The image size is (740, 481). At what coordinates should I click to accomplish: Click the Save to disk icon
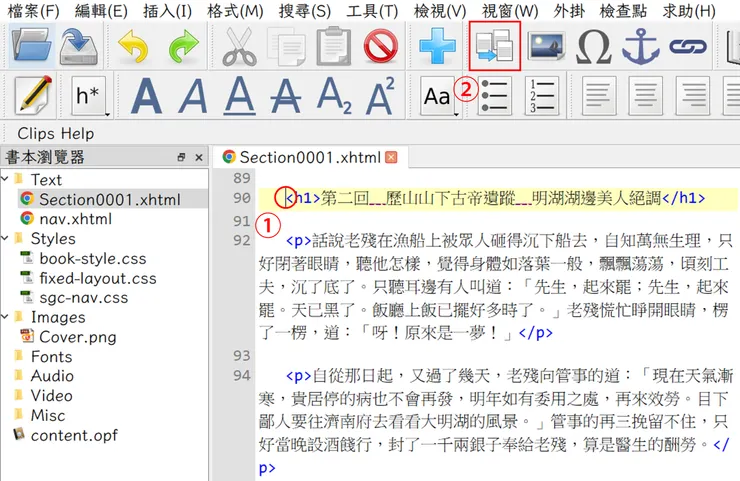pyautogui.click(x=78, y=45)
